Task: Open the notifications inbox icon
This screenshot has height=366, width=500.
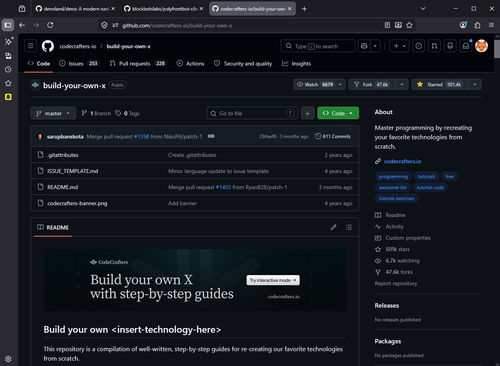Action: pos(466,46)
